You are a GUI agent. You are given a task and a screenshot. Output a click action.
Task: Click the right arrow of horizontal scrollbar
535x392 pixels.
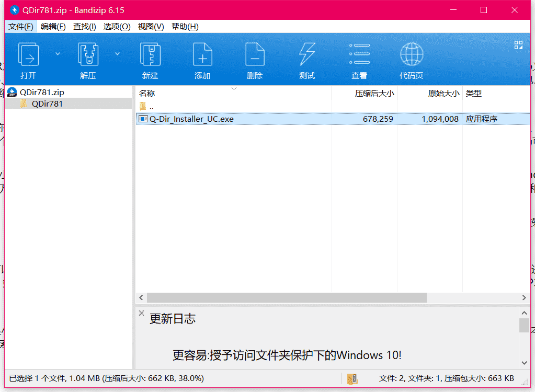524,297
